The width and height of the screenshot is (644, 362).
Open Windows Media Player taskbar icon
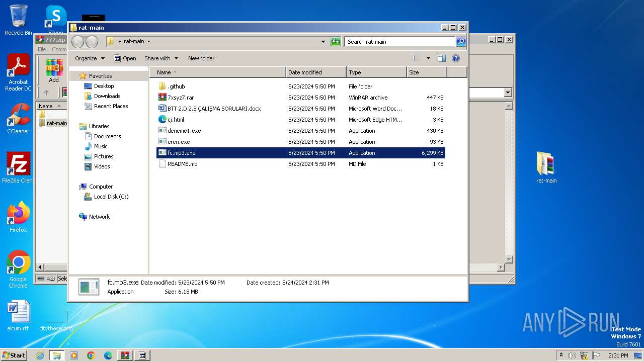[x=74, y=355]
